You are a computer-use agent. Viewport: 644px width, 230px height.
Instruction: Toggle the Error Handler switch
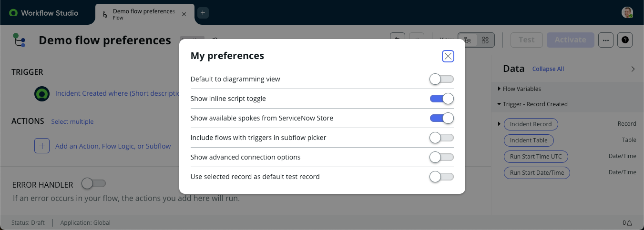click(93, 183)
